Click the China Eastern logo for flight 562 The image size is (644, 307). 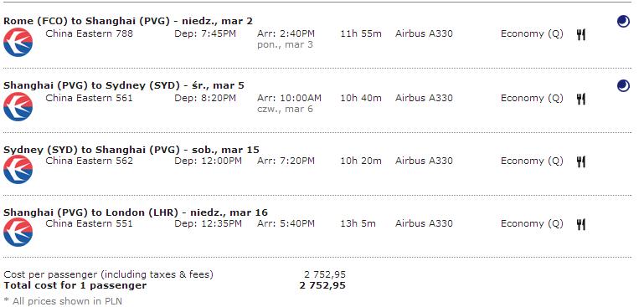click(18, 169)
